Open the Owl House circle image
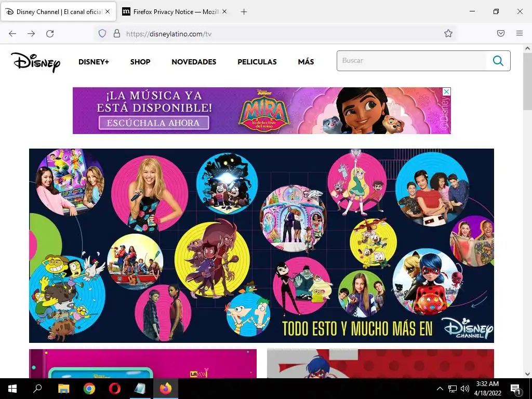The width and height of the screenshot is (532, 399). (x=212, y=260)
